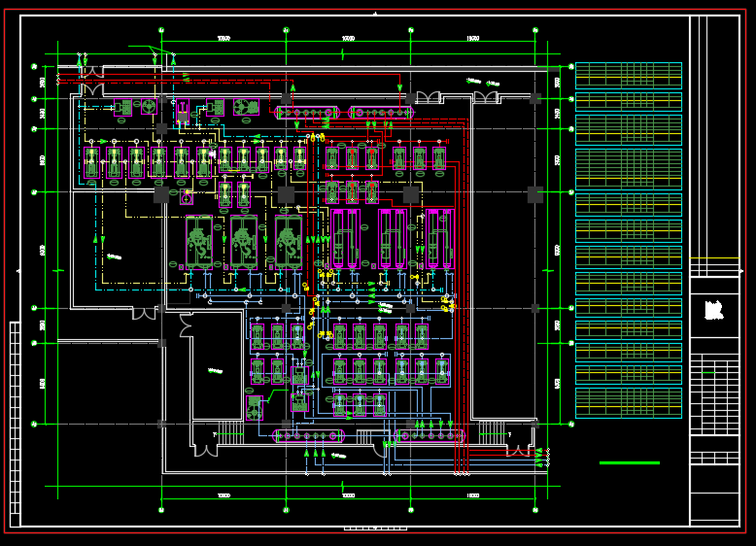Select the ladder-like strip on left border
The height and width of the screenshot is (546, 756).
click(x=15, y=425)
